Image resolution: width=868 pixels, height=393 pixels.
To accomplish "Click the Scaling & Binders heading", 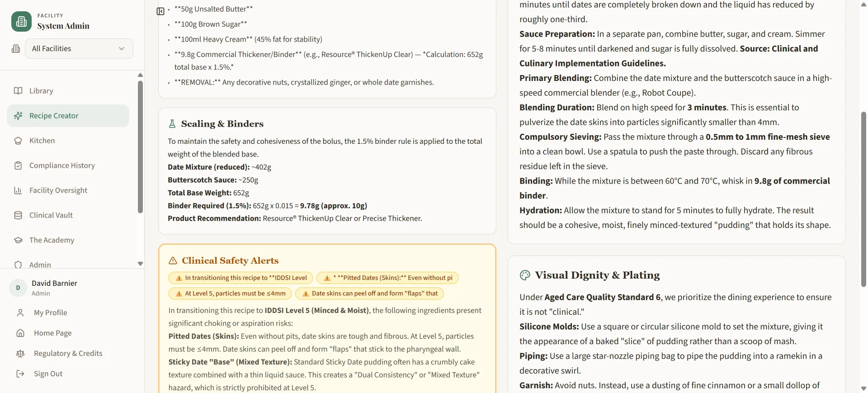I will coord(222,123).
